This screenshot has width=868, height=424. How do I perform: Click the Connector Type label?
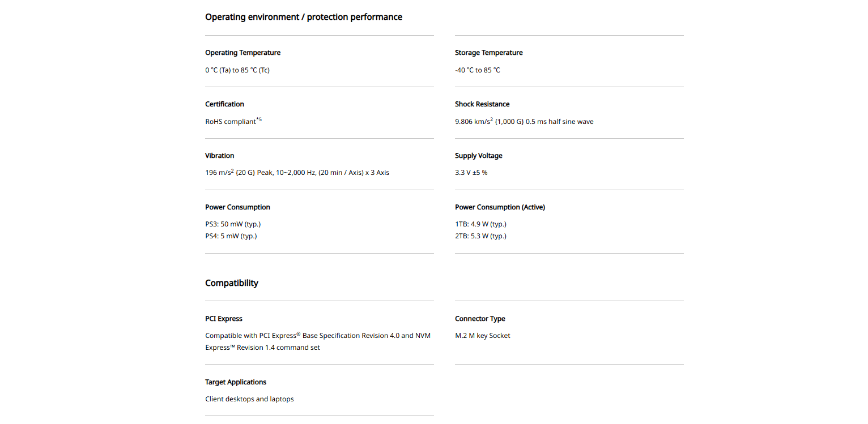[x=480, y=319]
